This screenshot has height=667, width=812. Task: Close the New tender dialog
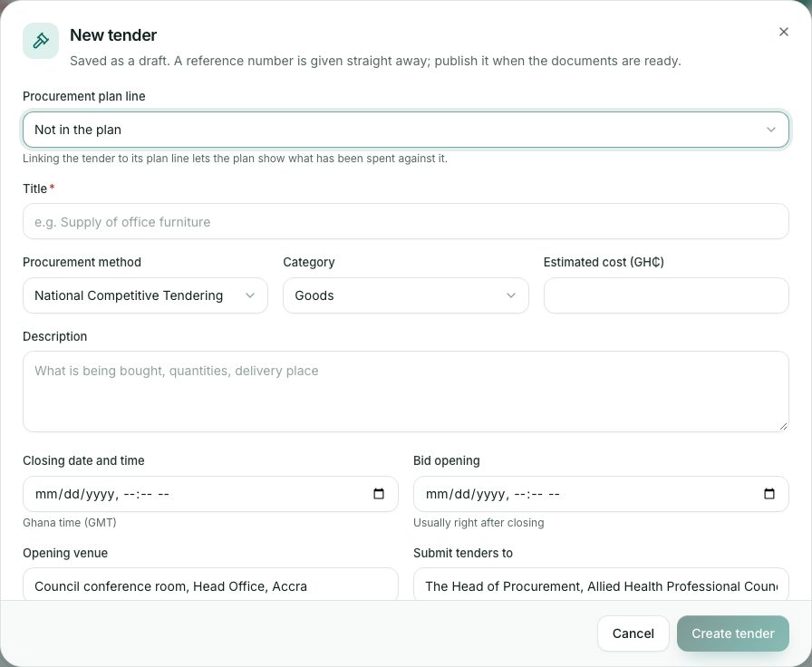coord(784,32)
